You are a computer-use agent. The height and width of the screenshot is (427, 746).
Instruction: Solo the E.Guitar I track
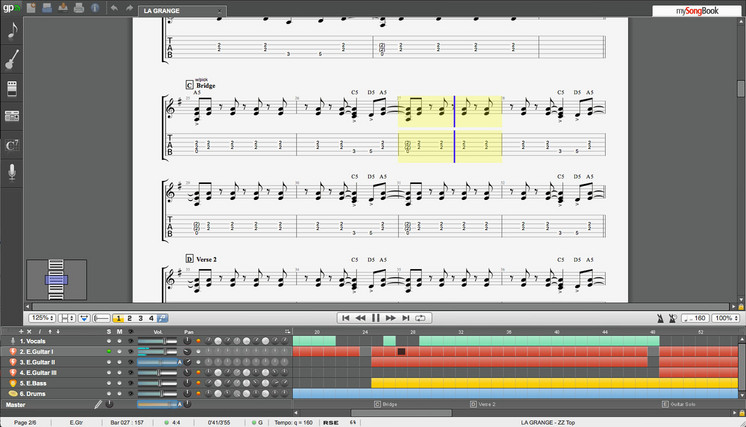109,351
